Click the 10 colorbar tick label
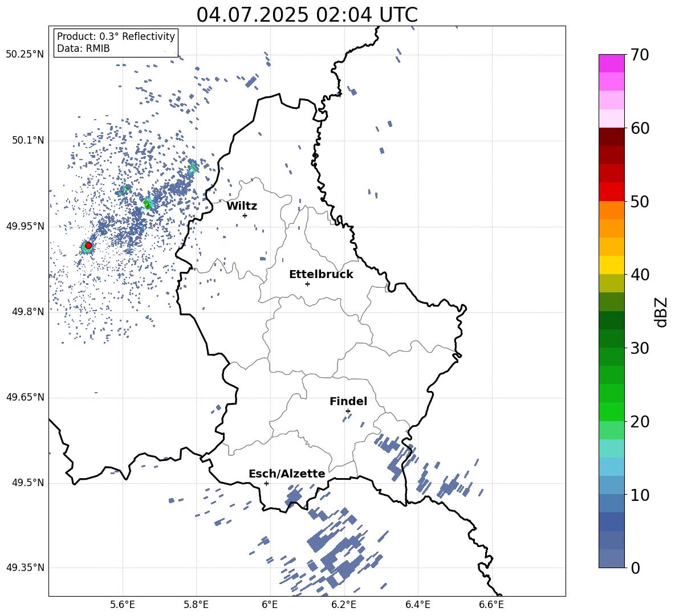 click(x=640, y=495)
